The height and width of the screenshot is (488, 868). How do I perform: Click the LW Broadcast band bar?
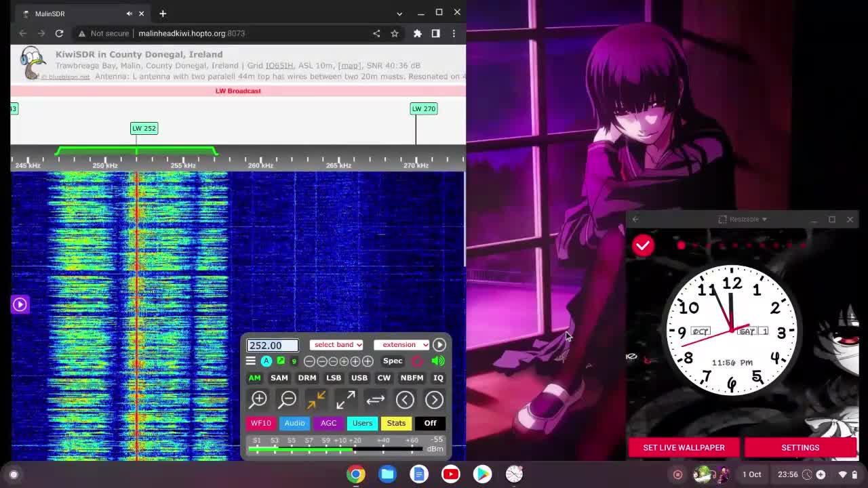pyautogui.click(x=238, y=91)
